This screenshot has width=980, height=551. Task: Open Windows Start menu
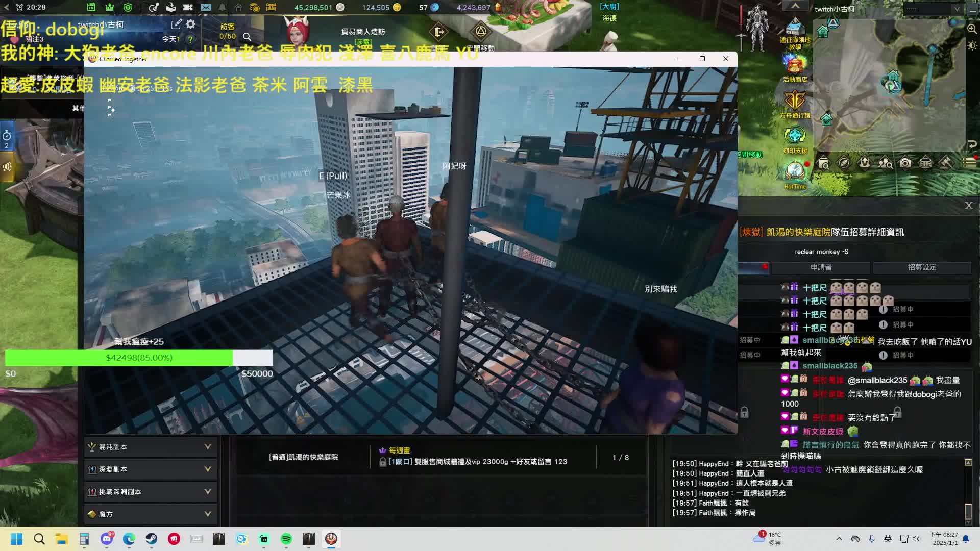click(x=16, y=539)
